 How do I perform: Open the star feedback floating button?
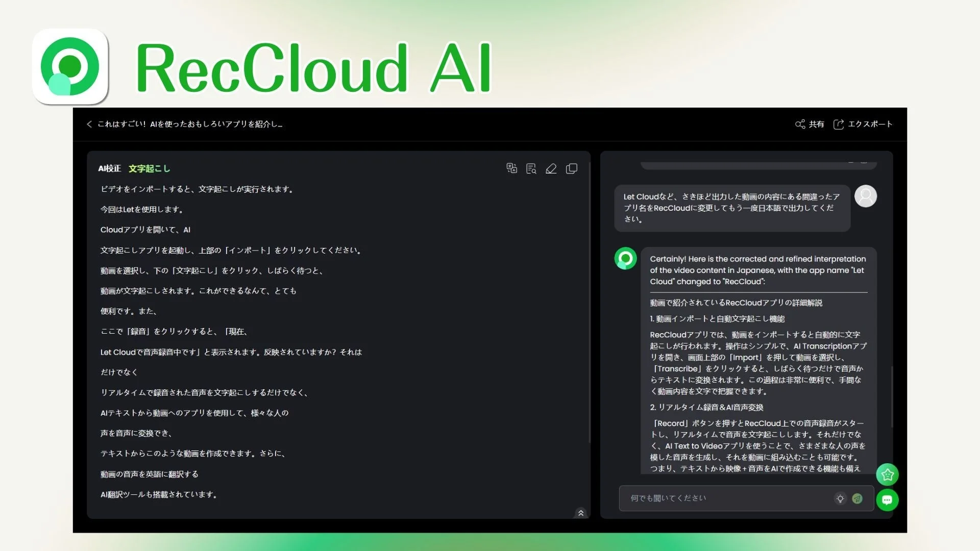tap(887, 474)
